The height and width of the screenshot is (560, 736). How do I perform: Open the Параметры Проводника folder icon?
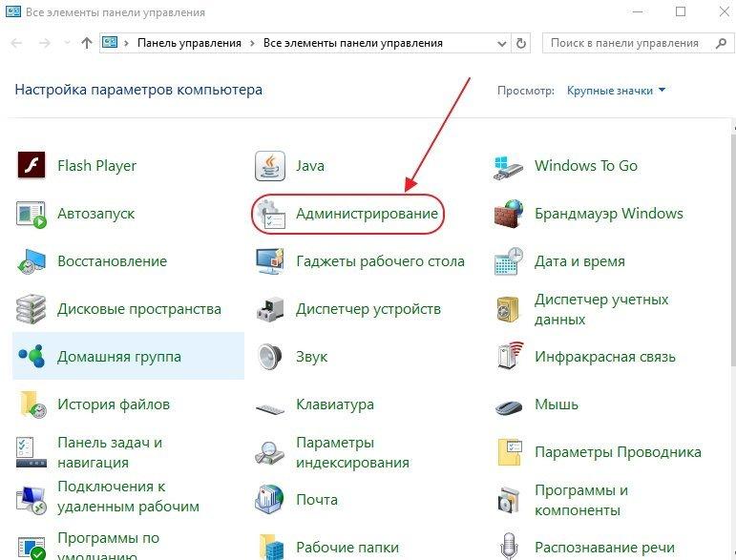(510, 452)
